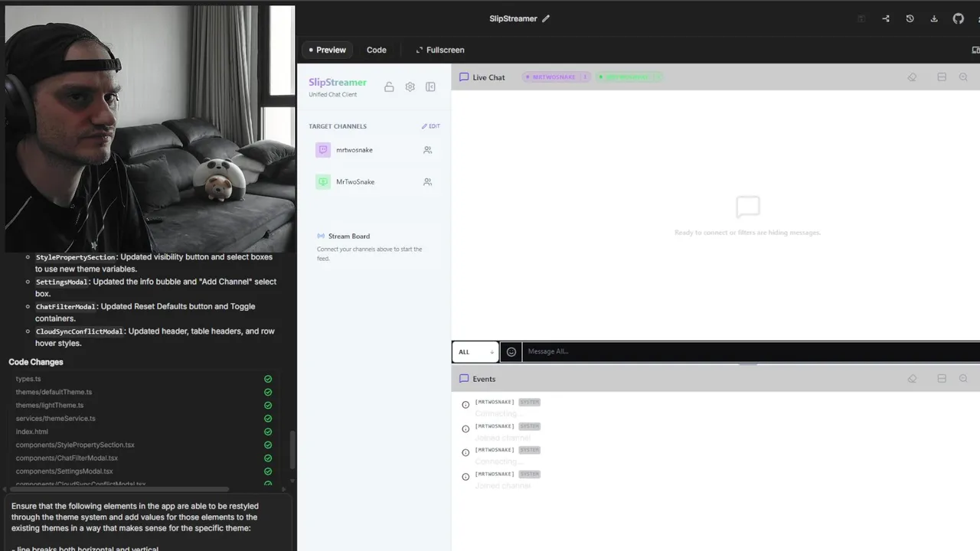Open themes/defaultTheme.ts file entry
Viewport: 980px width, 551px height.
[x=54, y=392]
